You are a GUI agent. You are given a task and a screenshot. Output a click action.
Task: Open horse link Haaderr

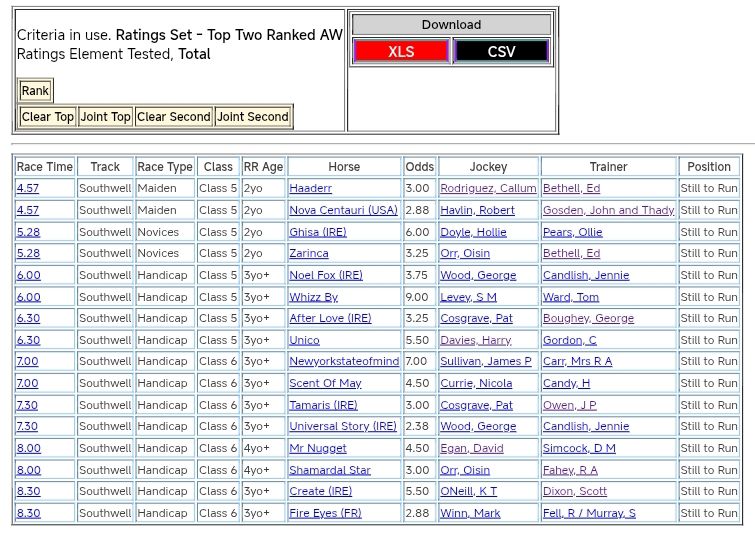[310, 188]
